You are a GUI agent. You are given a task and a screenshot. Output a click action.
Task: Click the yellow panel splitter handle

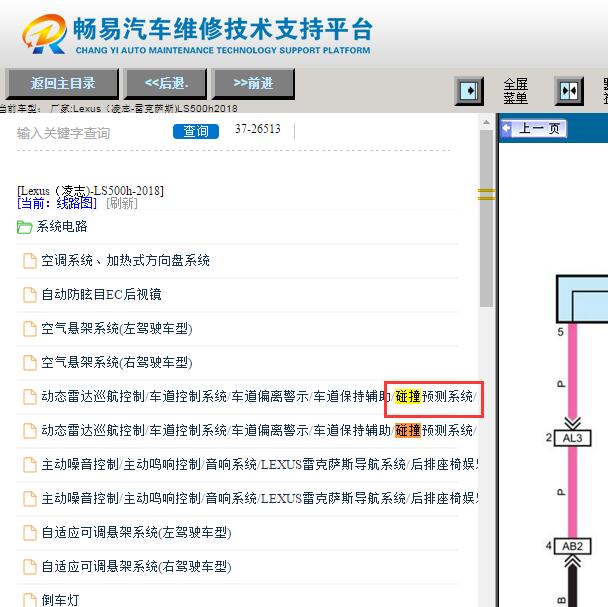[x=486, y=194]
